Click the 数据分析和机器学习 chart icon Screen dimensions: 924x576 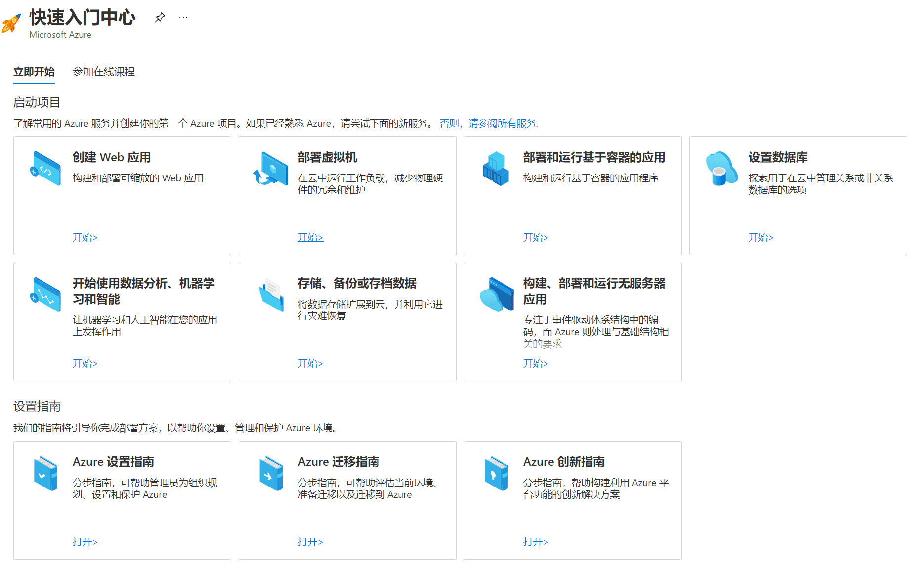point(45,295)
